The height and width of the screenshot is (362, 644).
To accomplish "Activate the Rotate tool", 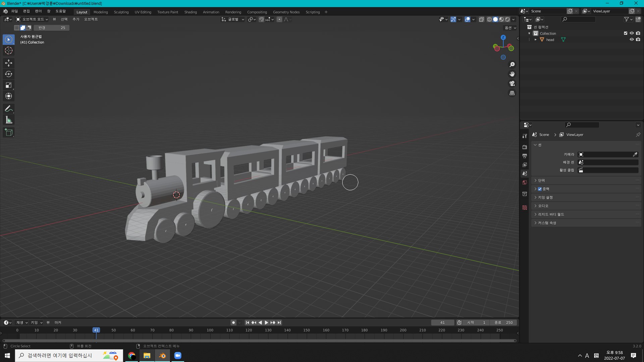I will tap(9, 74).
